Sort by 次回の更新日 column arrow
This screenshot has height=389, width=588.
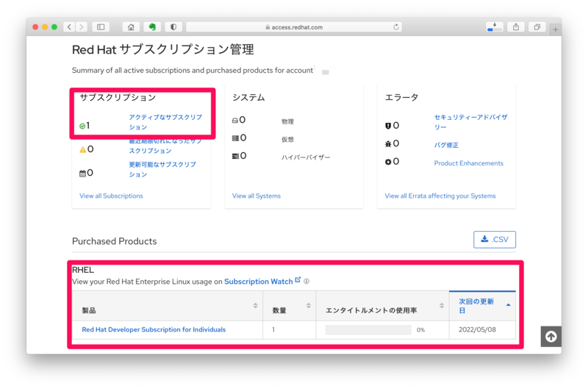coord(508,305)
